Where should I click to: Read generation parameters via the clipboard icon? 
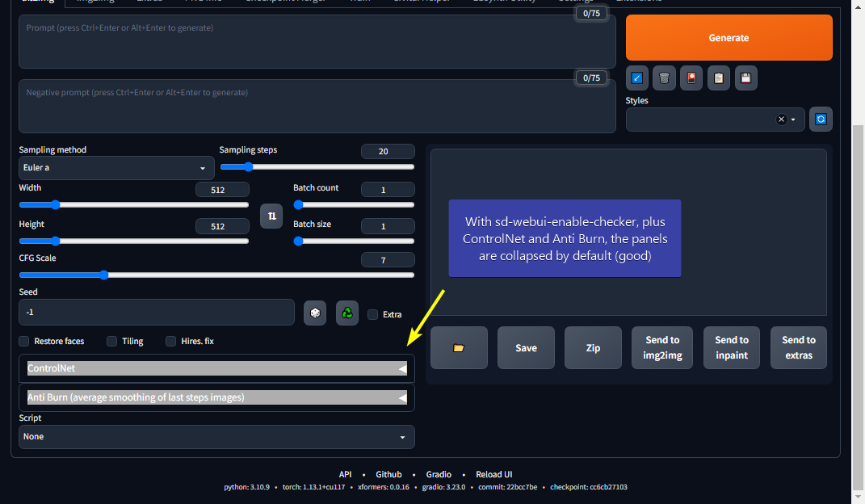(x=718, y=78)
